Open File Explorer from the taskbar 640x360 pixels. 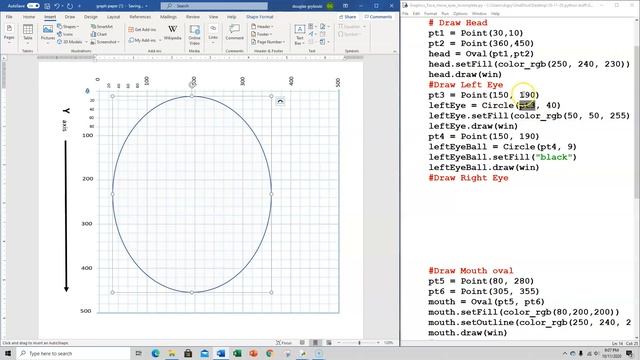pyautogui.click(x=172, y=353)
